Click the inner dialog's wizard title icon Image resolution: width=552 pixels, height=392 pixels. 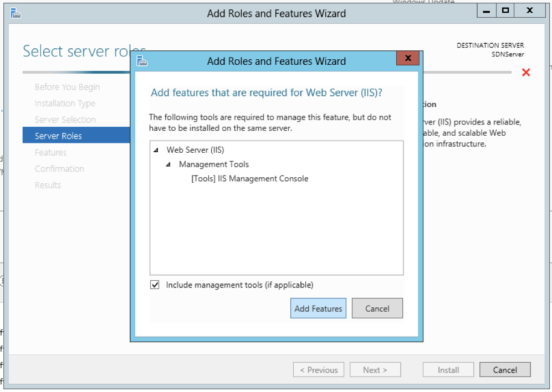coord(142,61)
